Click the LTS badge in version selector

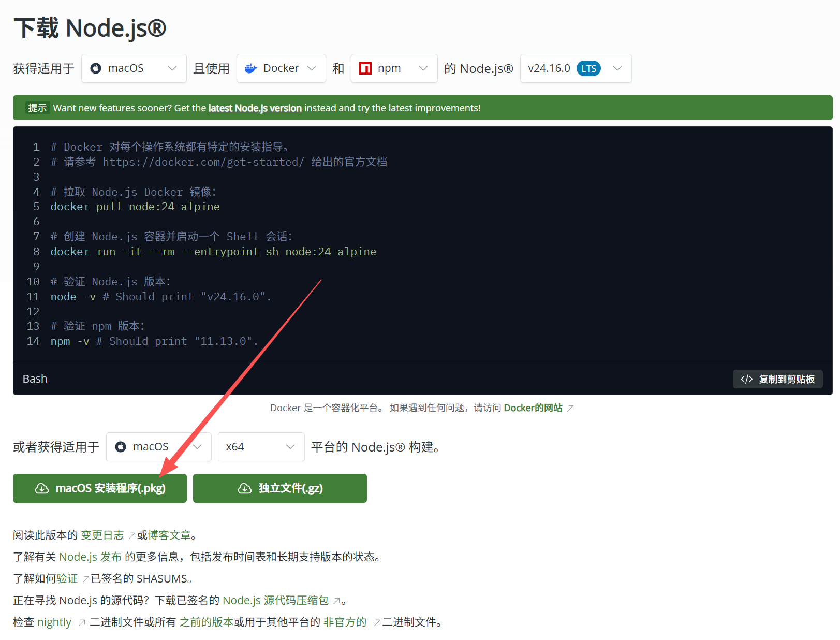[x=588, y=68]
